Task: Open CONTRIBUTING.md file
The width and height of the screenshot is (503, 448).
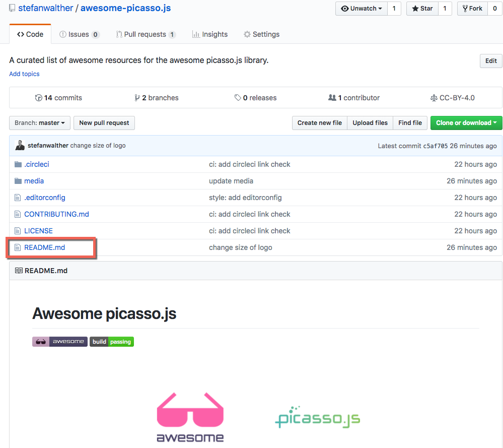Action: 57,214
